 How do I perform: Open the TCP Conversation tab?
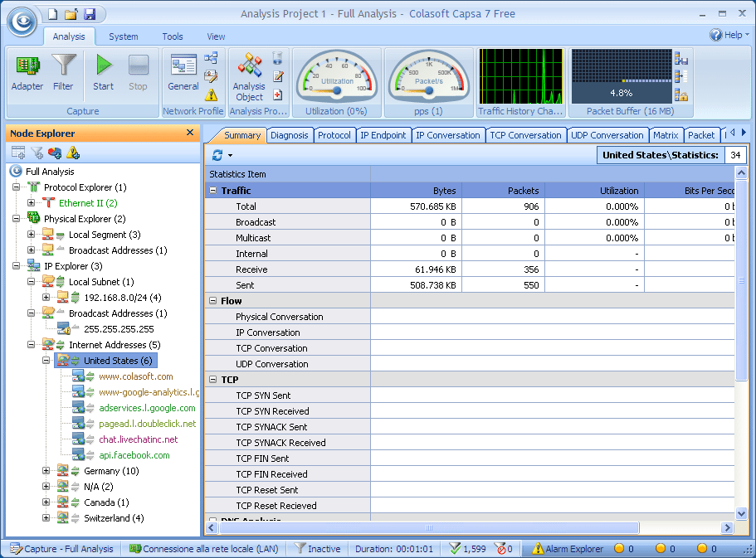525,135
